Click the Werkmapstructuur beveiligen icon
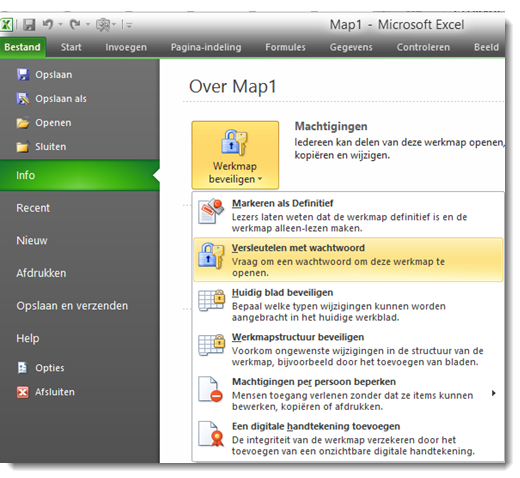The image size is (520, 478). point(211,345)
